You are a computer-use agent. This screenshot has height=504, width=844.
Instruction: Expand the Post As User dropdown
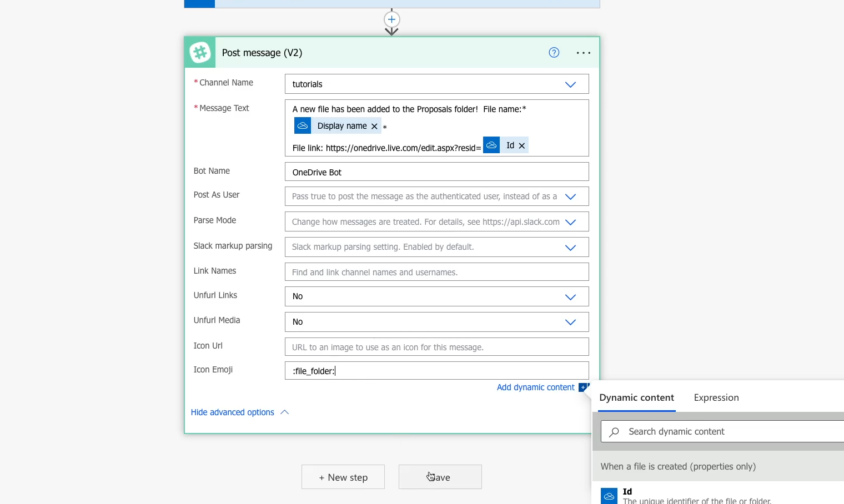point(570,196)
